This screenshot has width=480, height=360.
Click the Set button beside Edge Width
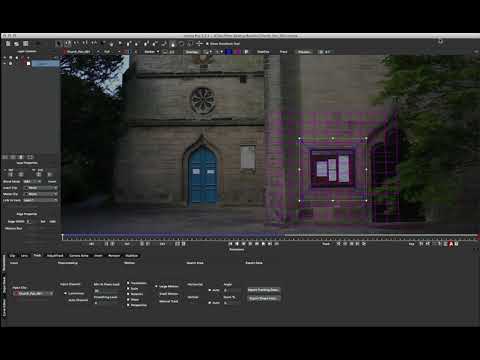(43, 221)
